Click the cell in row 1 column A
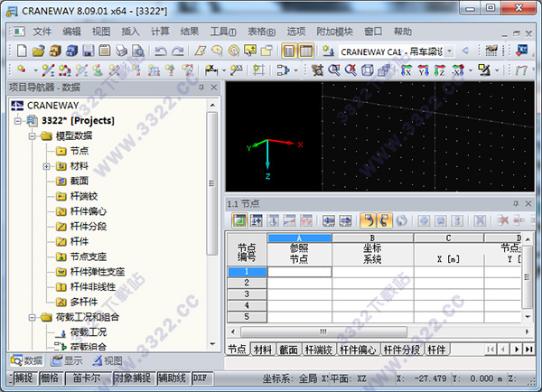The image size is (542, 392). pyautogui.click(x=299, y=271)
